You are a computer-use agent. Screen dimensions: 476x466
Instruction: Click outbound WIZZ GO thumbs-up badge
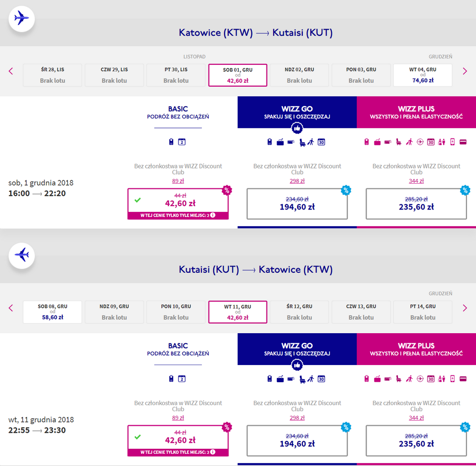[x=297, y=128]
